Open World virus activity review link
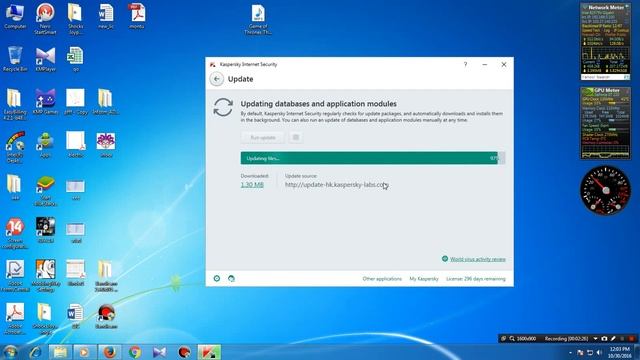This screenshot has width=640, height=360. point(478,259)
